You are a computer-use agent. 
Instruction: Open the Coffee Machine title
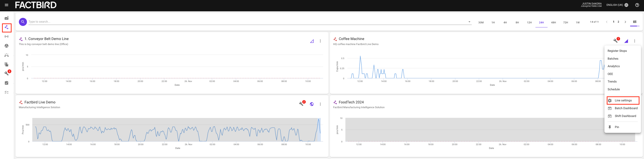[x=351, y=39]
